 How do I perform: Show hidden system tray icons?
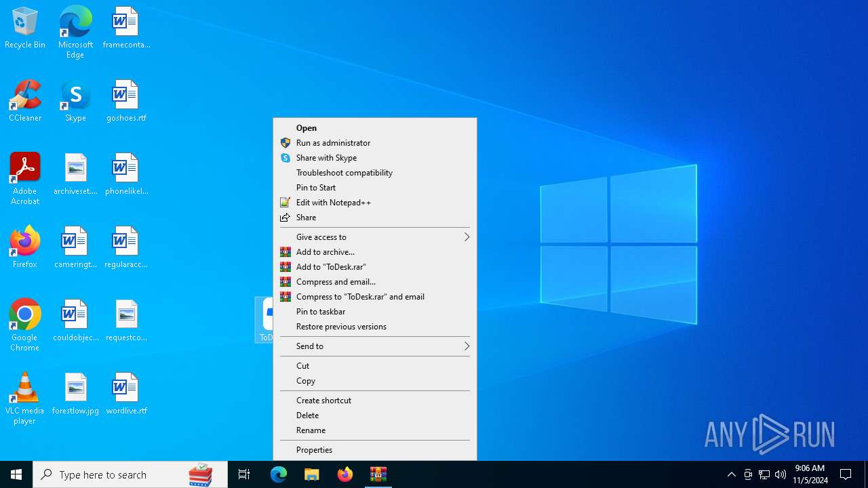click(x=731, y=474)
